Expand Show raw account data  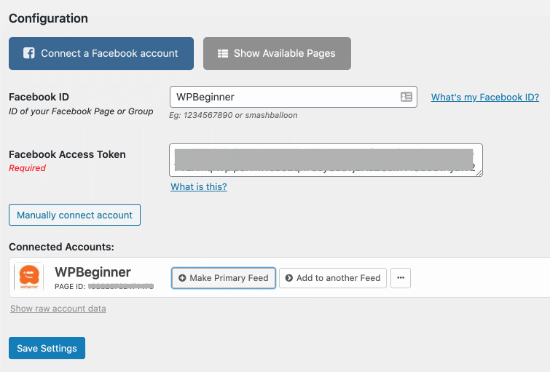coord(58,309)
